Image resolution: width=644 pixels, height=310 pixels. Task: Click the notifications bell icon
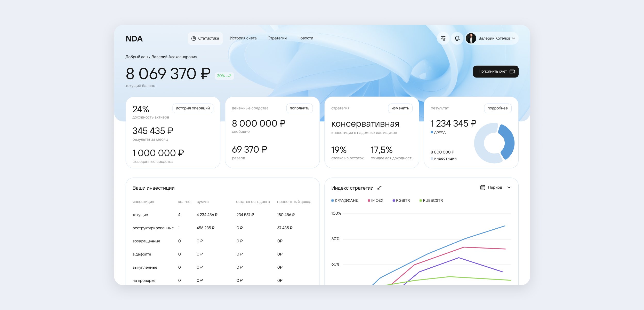[457, 38]
